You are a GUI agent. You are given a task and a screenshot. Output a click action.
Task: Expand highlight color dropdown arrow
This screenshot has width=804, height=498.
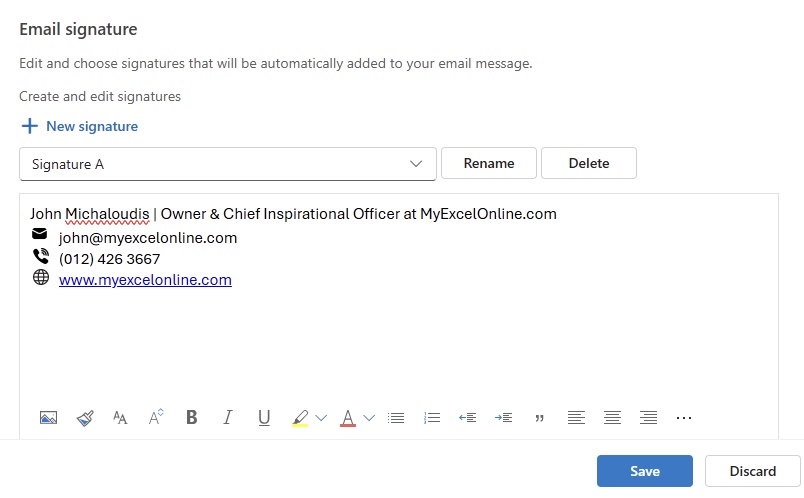coord(321,418)
